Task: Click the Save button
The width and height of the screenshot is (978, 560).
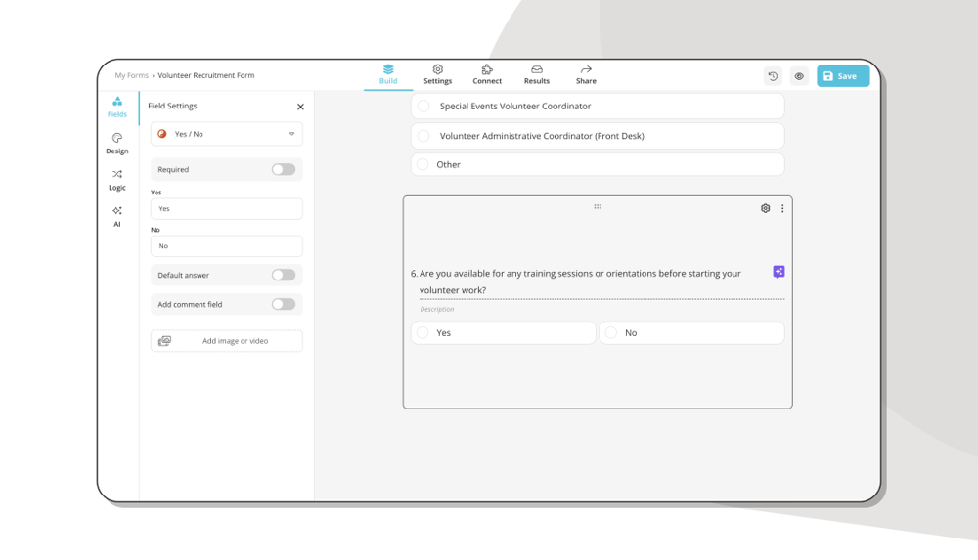Action: click(842, 76)
